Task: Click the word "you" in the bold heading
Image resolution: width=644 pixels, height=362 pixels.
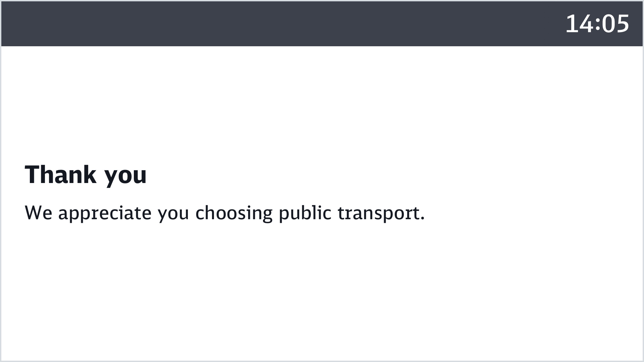Action: point(125,176)
